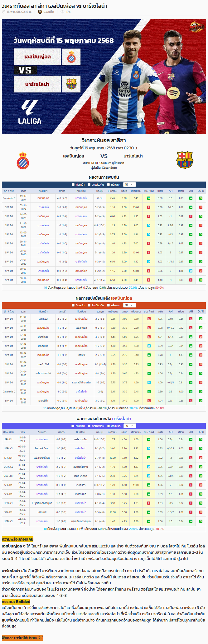Tick ลีกเดียวกัน checkbox in Espanyol recent results
Viewport: 208px width, 644px height.
point(89,305)
